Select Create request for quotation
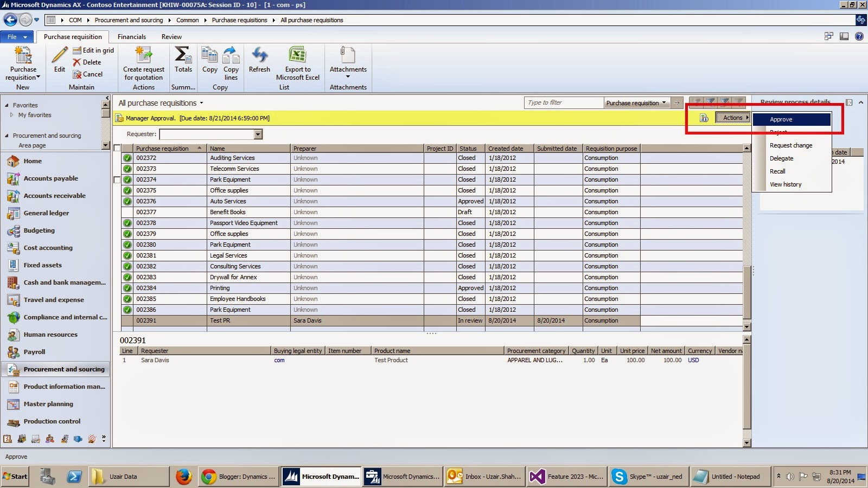868x488 pixels. [x=143, y=64]
